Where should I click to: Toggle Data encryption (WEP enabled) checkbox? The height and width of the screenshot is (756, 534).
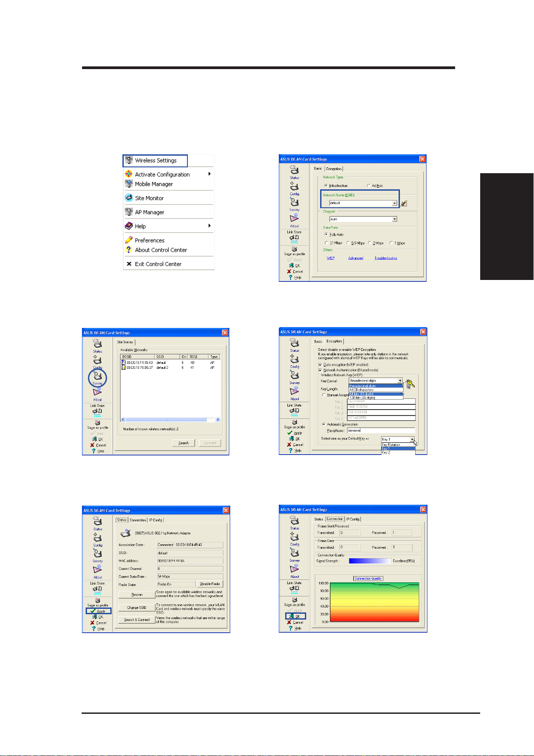pos(320,365)
